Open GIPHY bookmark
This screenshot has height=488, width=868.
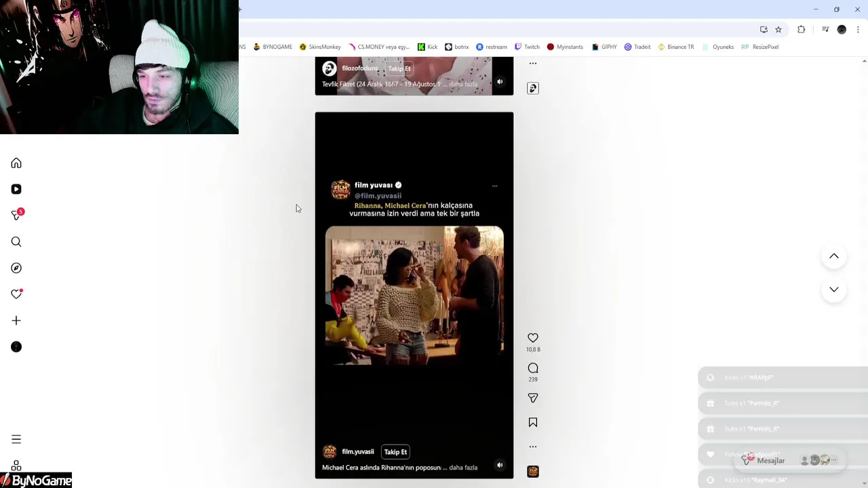[x=604, y=47]
